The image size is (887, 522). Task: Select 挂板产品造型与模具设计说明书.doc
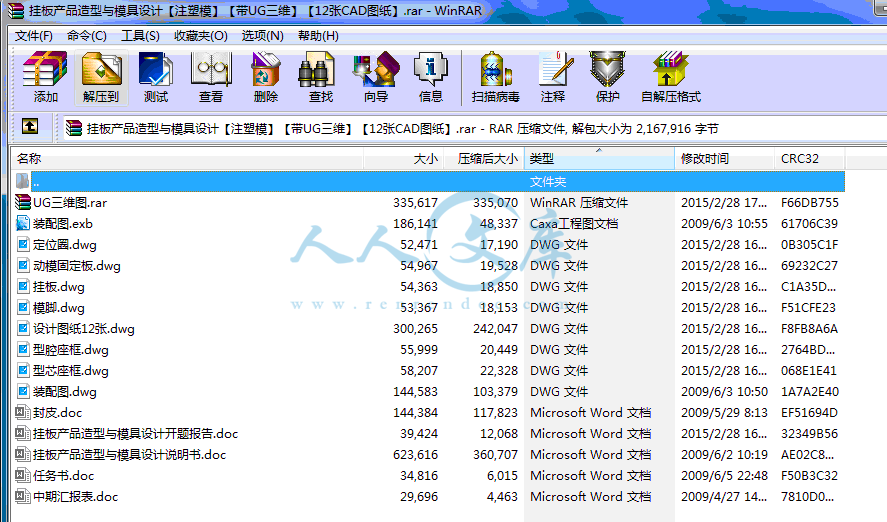click(130, 454)
